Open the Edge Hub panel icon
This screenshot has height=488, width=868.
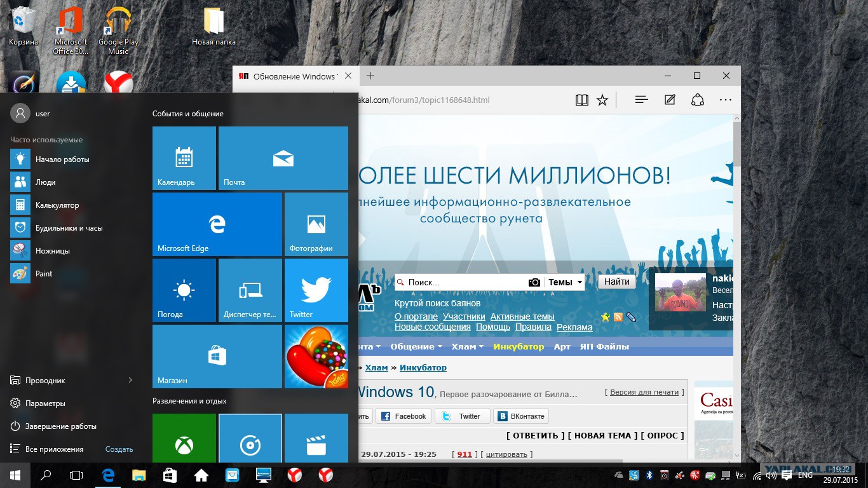coord(642,100)
